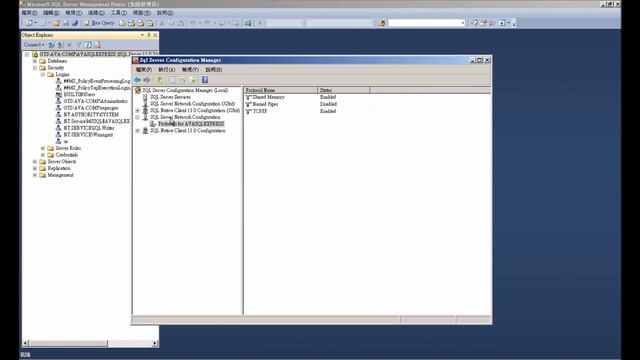Click the New Query toolbar button
The height and width of the screenshot is (360, 640).
click(99, 23)
